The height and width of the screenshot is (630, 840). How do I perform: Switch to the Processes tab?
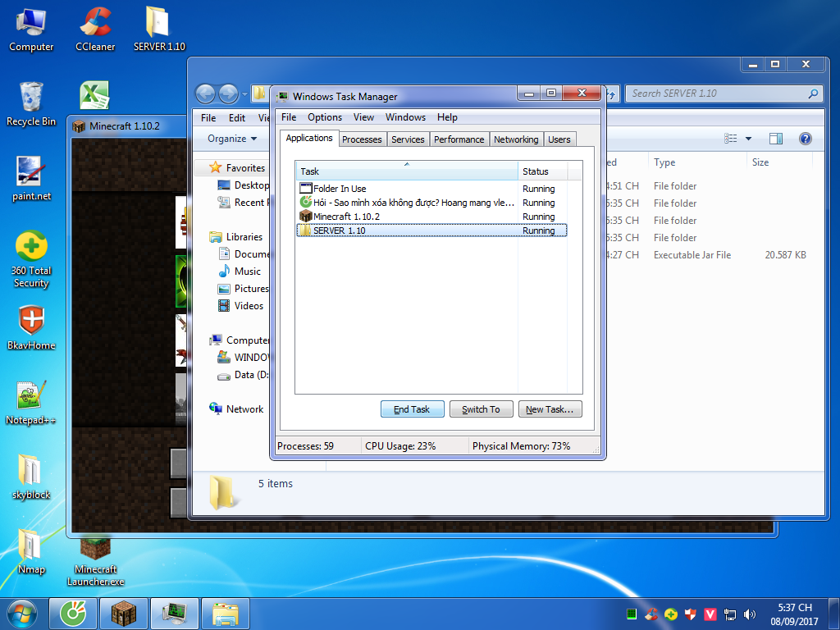[362, 139]
